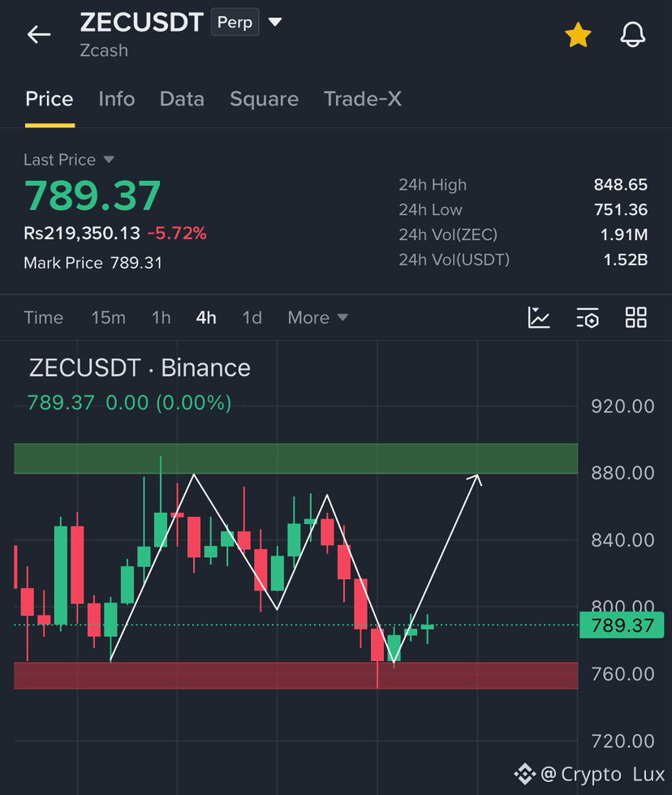The height and width of the screenshot is (795, 672).
Task: Open the Square tab
Action: [265, 99]
